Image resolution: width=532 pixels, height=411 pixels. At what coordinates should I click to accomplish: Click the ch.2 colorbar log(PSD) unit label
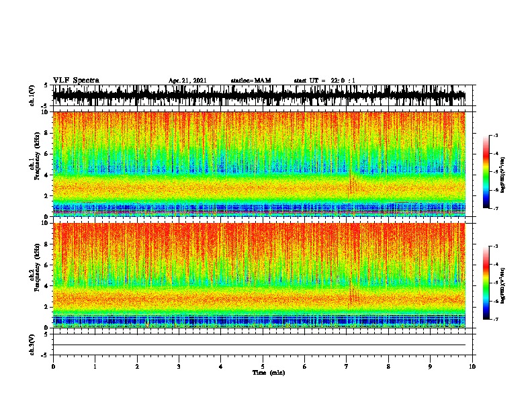click(503, 285)
